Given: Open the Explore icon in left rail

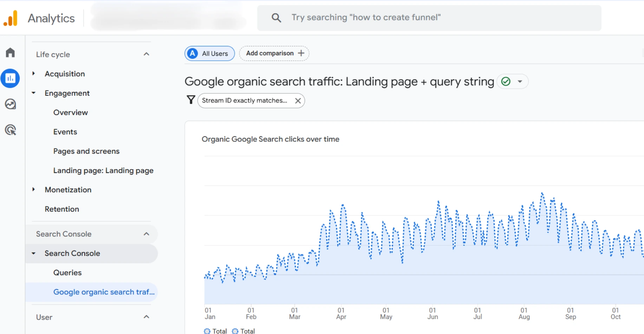Looking at the screenshot, I should click(x=10, y=104).
